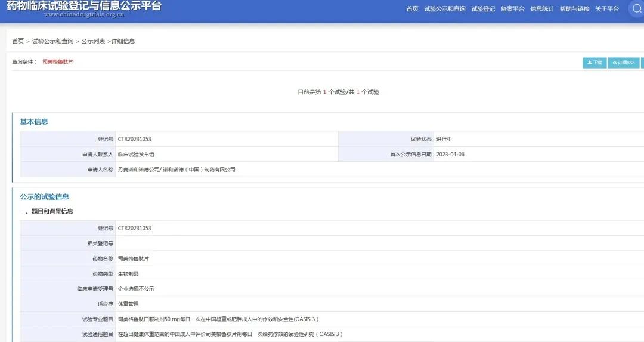644x342 pixels.
Task: Click registration number CTR20231053 in 基本信息
Action: click(x=135, y=139)
